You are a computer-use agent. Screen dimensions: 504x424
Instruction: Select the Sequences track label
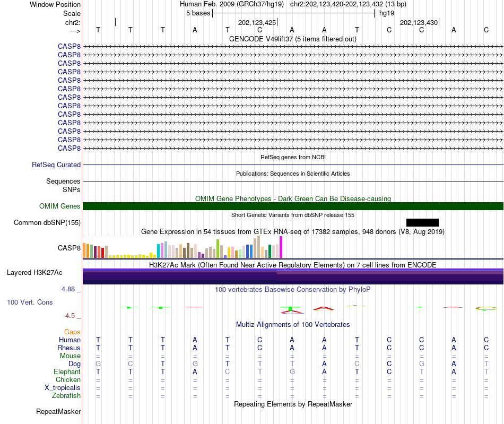pyautogui.click(x=63, y=181)
